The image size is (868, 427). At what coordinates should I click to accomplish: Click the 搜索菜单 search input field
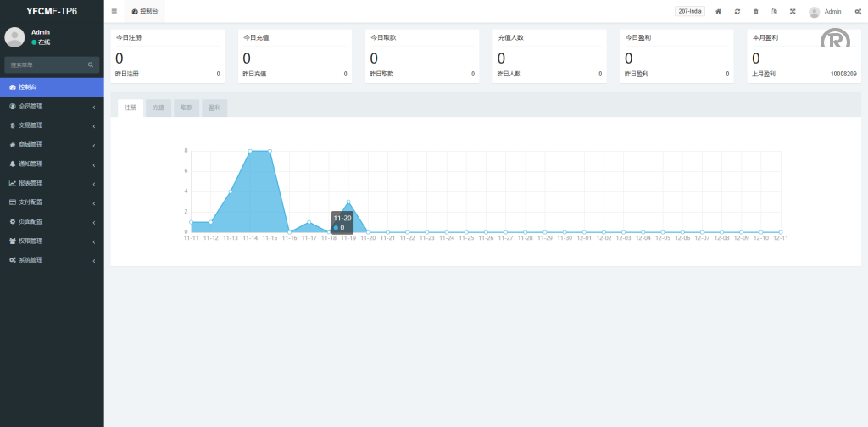[45, 64]
